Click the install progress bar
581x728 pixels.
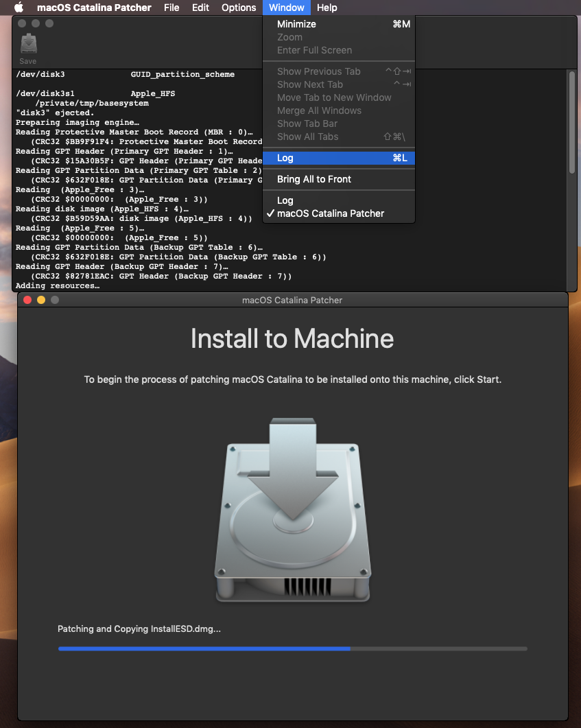pos(292,648)
